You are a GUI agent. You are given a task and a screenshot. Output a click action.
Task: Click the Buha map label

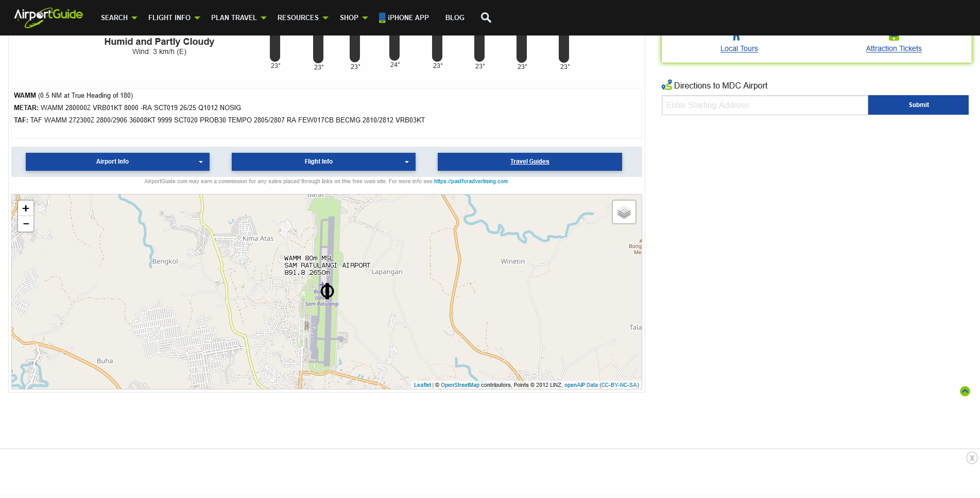(x=105, y=361)
